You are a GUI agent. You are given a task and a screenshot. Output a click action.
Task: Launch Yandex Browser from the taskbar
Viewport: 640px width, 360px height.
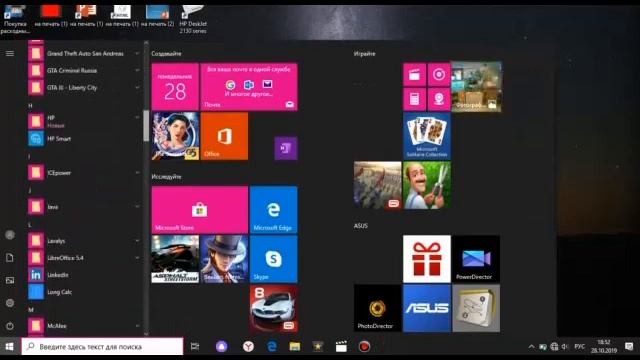(x=248, y=347)
